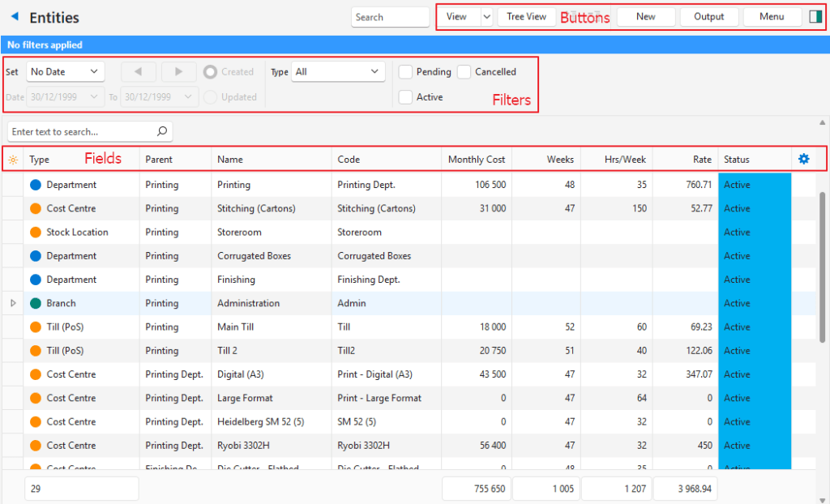Open the Menu button
Viewport: 830px width, 504px height.
(x=772, y=17)
